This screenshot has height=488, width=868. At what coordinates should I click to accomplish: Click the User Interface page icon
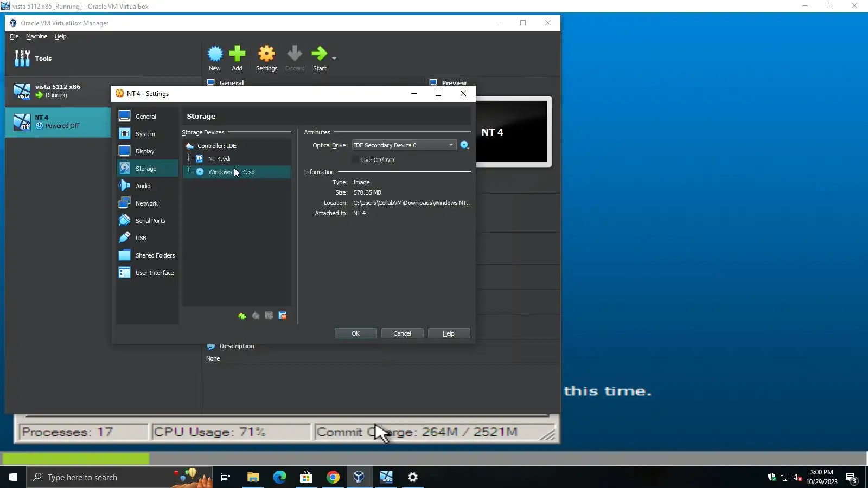(x=124, y=272)
